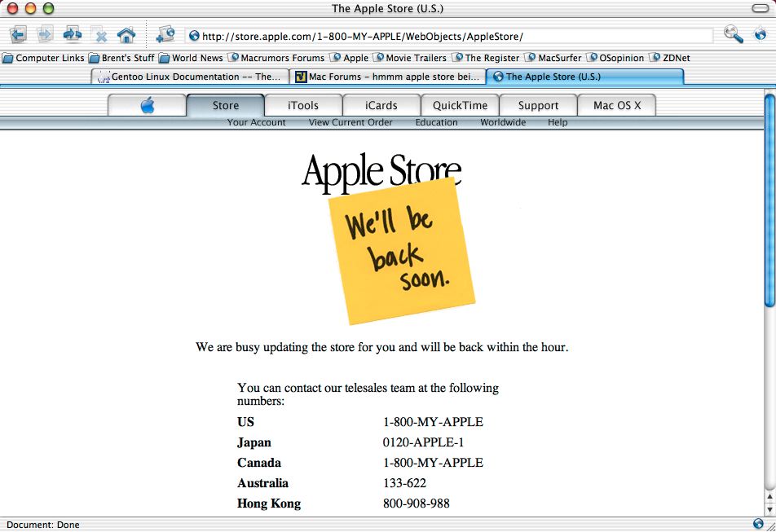This screenshot has height=532, width=776.
Task: Open the iTools navigation tab
Action: 303,105
